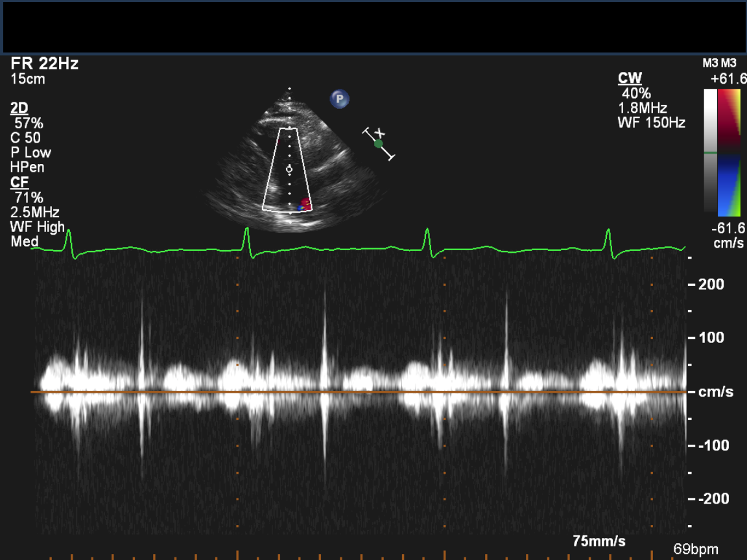
Task: Click the HPen setting label
Action: click(26, 167)
